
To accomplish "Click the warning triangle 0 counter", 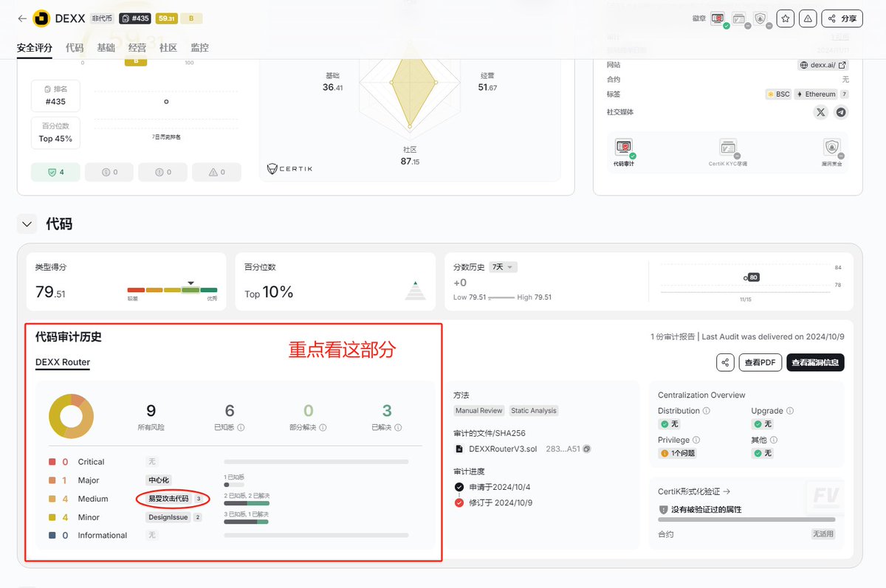I will pyautogui.click(x=216, y=172).
